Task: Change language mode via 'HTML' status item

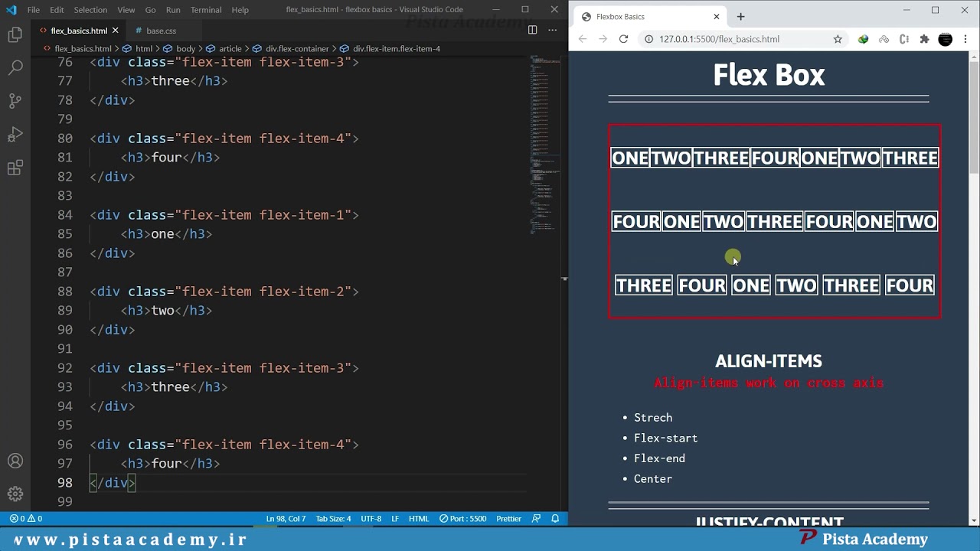Action: click(x=419, y=518)
